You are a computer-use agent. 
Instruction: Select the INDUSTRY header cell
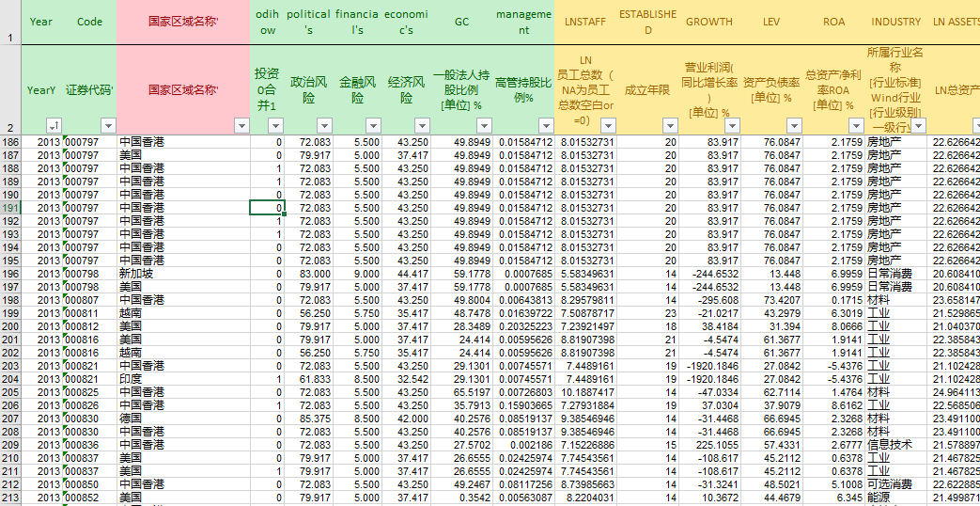pyautogui.click(x=896, y=22)
